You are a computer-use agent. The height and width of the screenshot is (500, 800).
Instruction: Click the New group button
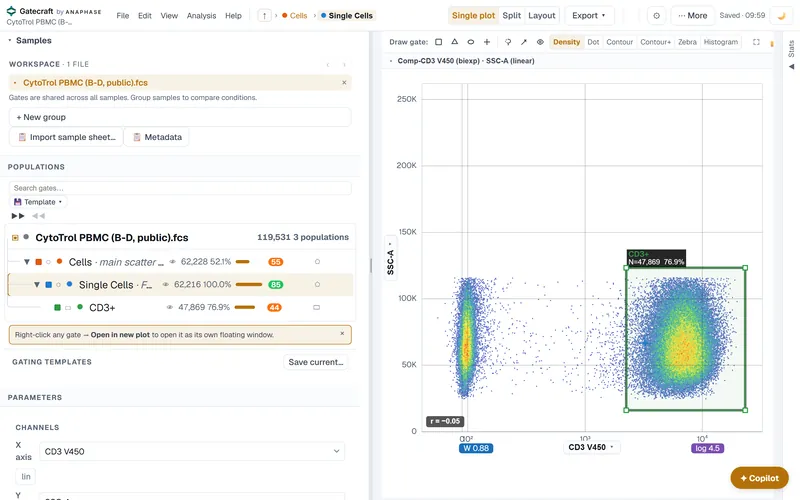click(180, 117)
